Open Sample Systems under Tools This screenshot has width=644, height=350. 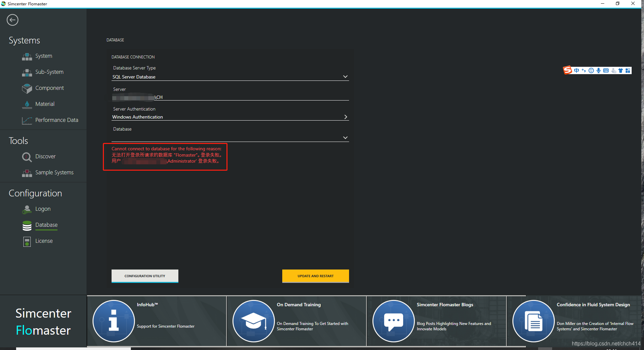tap(54, 173)
